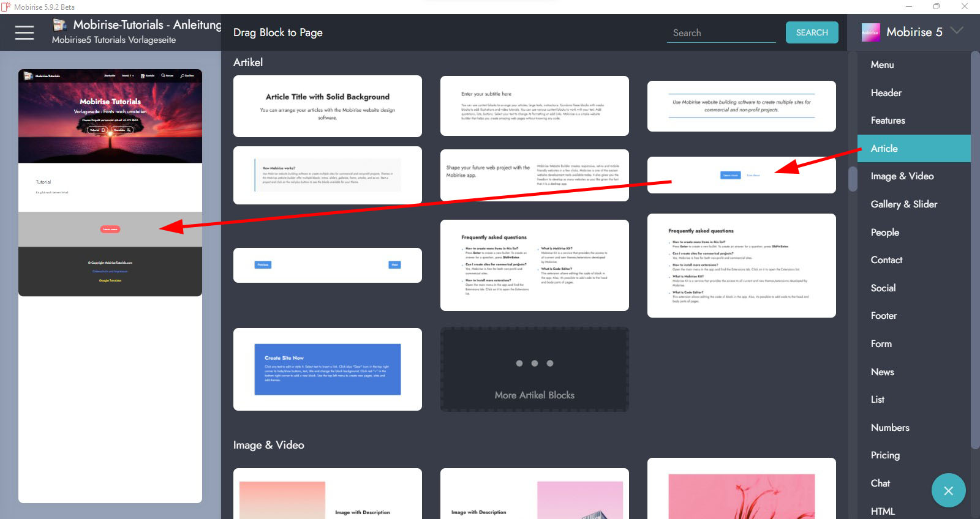Click the 'Drag Block to Page' heading

[278, 32]
